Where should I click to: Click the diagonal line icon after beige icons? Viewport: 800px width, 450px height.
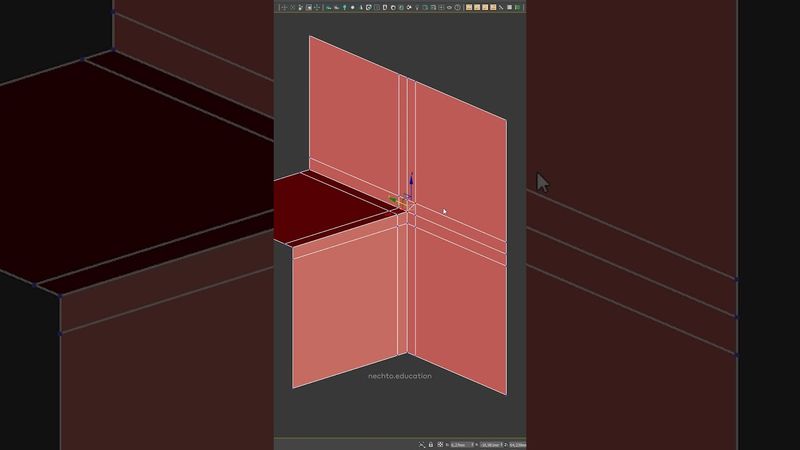pyautogui.click(x=503, y=7)
